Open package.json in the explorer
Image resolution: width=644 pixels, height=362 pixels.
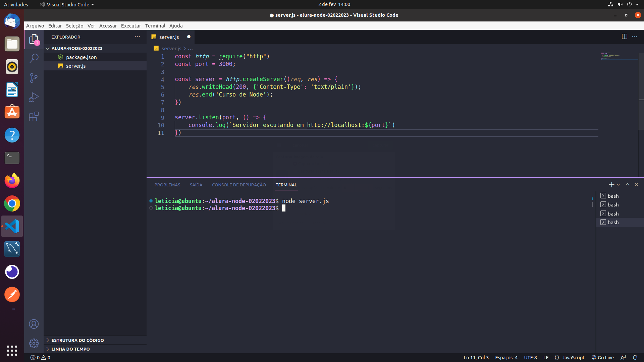click(x=95, y=57)
